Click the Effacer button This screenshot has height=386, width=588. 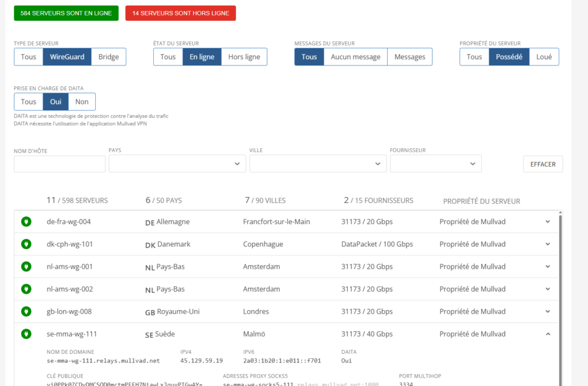[543, 164]
